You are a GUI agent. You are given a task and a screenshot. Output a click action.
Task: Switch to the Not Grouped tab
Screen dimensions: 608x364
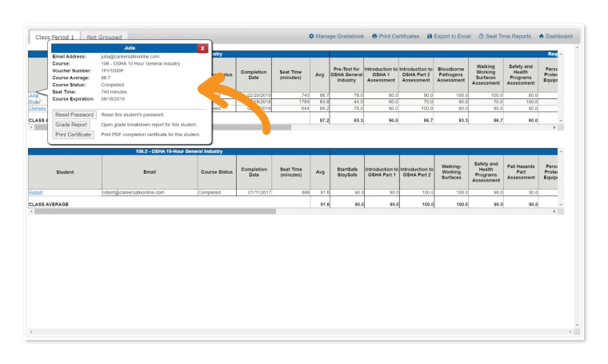coord(104,38)
